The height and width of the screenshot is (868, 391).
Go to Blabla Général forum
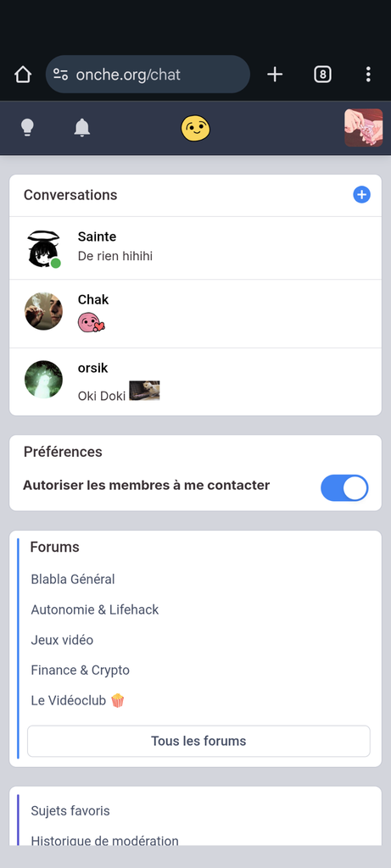click(x=73, y=579)
